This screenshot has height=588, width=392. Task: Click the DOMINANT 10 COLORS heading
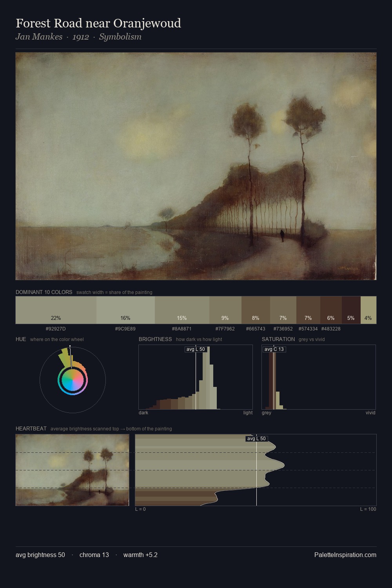(44, 292)
